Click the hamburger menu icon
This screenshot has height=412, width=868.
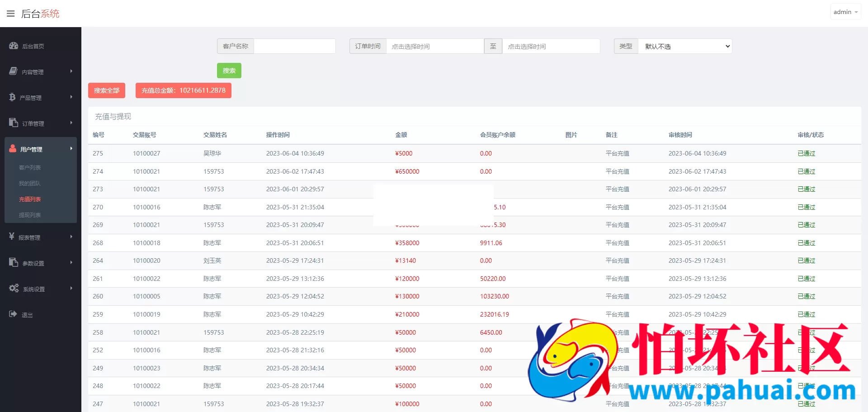point(11,14)
